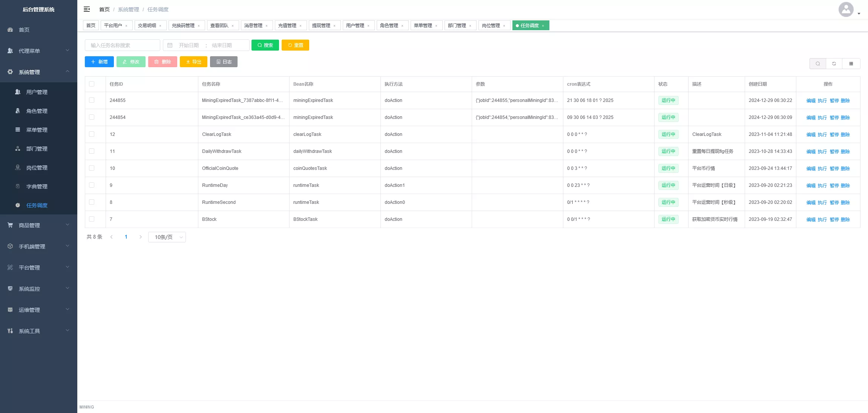Focus the task name search field
Viewport: 868px width, 413px height.
coord(123,45)
